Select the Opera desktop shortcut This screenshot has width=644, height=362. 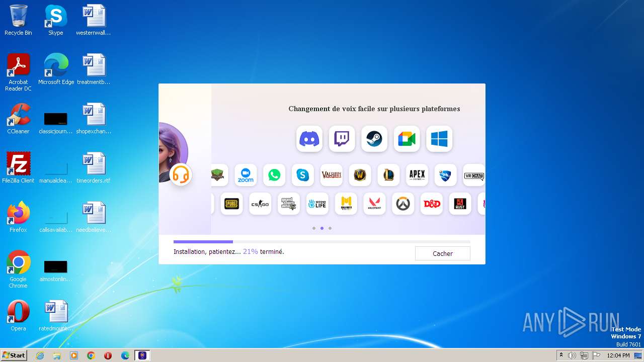18,316
